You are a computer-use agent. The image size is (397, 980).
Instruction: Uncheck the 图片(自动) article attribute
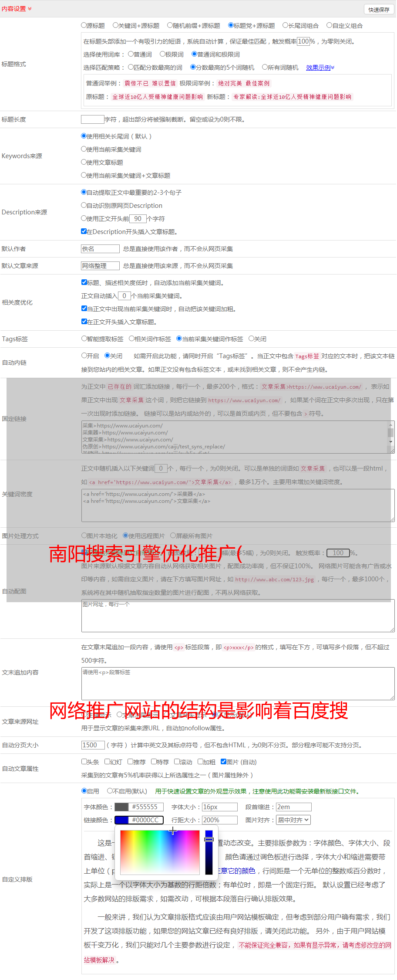click(x=223, y=762)
